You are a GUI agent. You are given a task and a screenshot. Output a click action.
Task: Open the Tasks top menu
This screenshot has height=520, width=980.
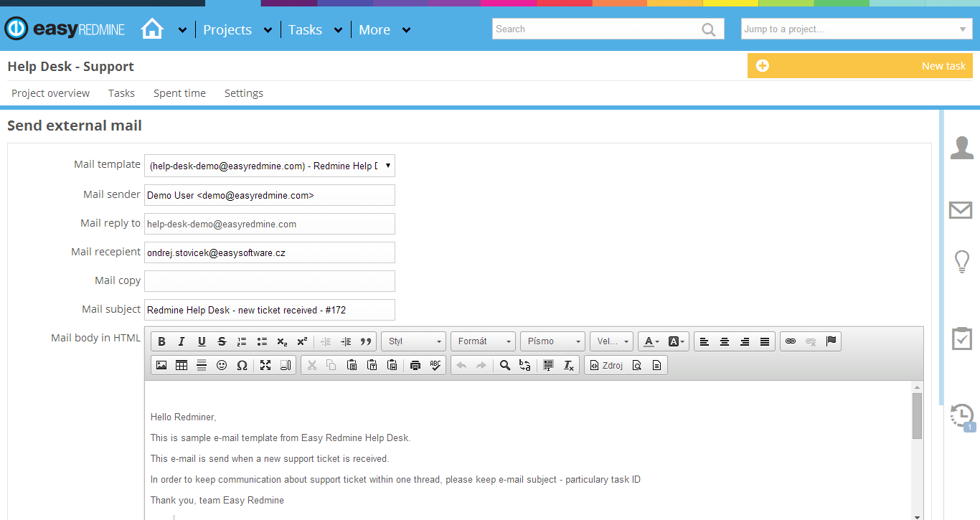(305, 29)
